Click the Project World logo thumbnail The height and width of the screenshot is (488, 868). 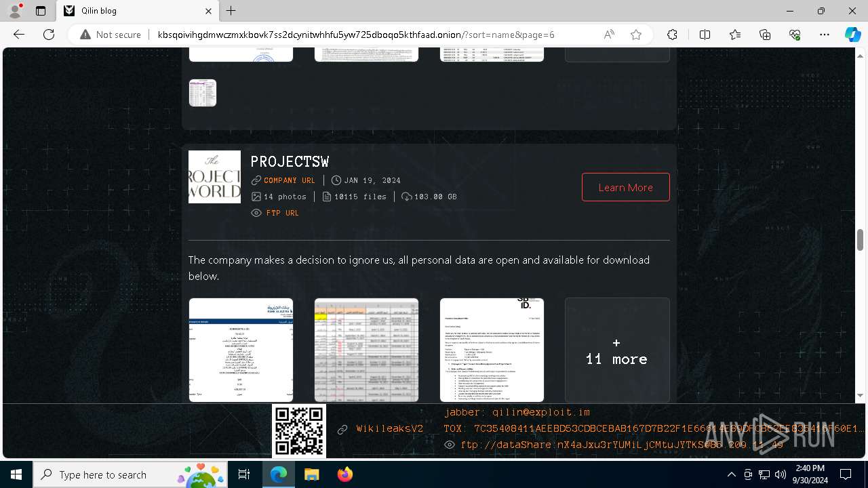(214, 177)
